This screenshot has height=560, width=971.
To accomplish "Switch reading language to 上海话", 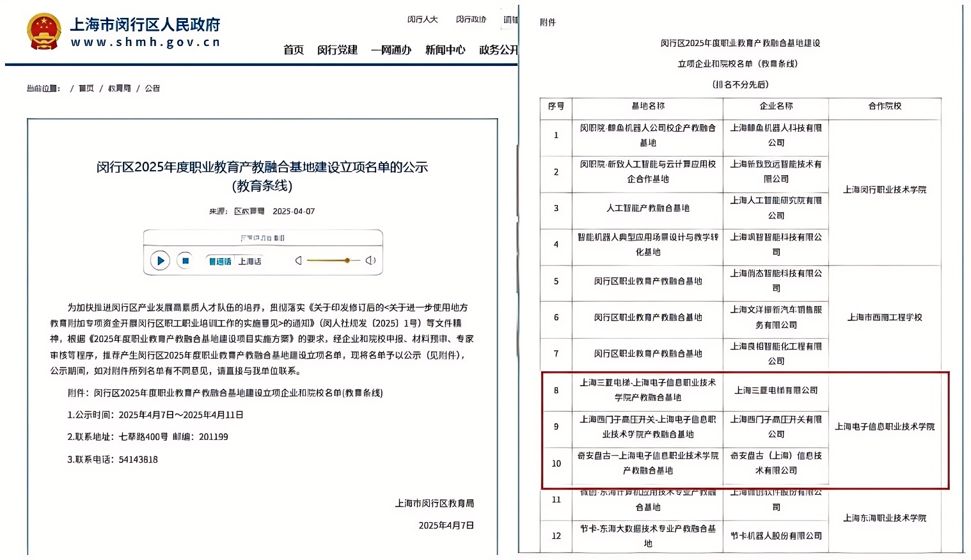I will (250, 261).
